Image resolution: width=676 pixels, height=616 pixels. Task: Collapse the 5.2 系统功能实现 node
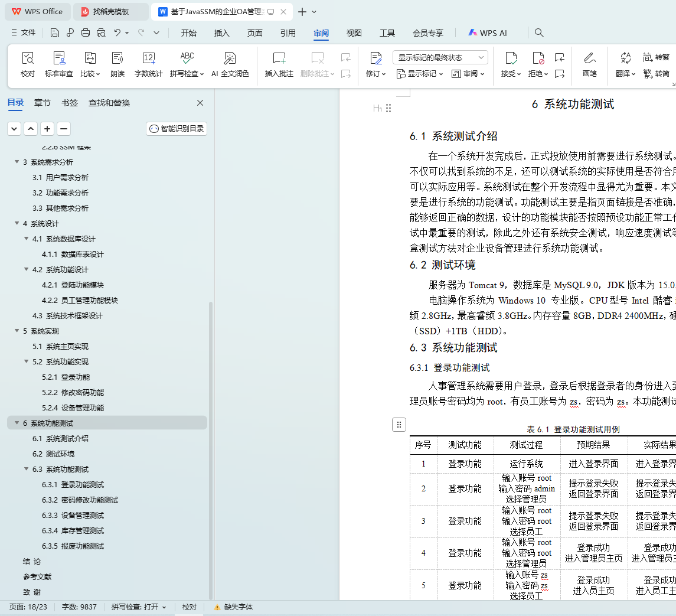27,361
